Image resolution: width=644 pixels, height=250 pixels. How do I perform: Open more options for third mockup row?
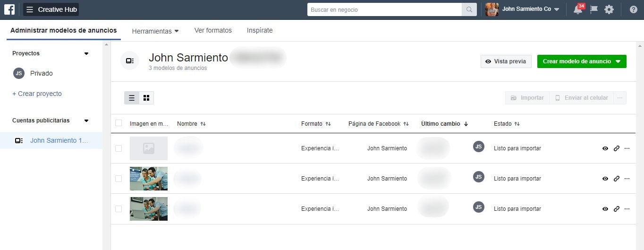coord(627,209)
